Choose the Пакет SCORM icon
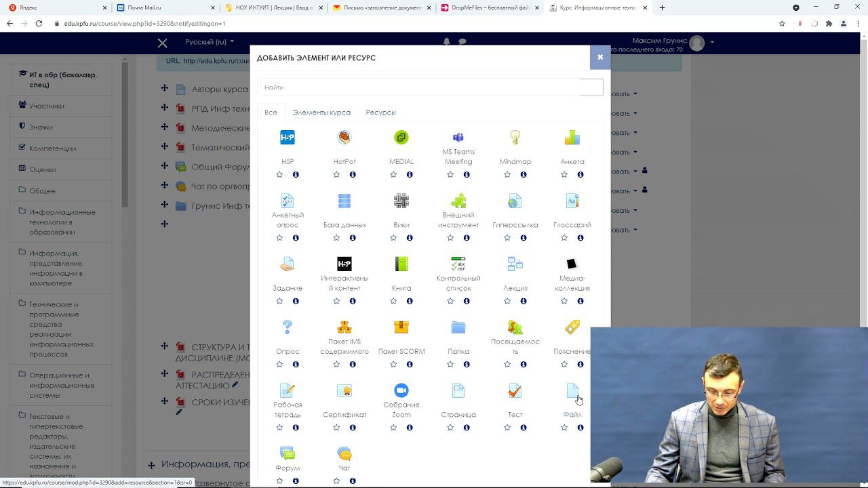The height and width of the screenshot is (488, 868). [401, 327]
